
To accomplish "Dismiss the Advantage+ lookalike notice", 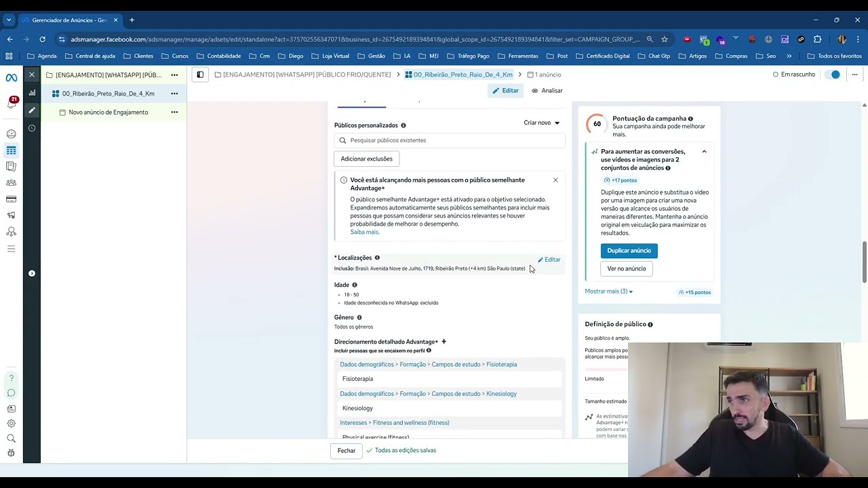I will [555, 180].
